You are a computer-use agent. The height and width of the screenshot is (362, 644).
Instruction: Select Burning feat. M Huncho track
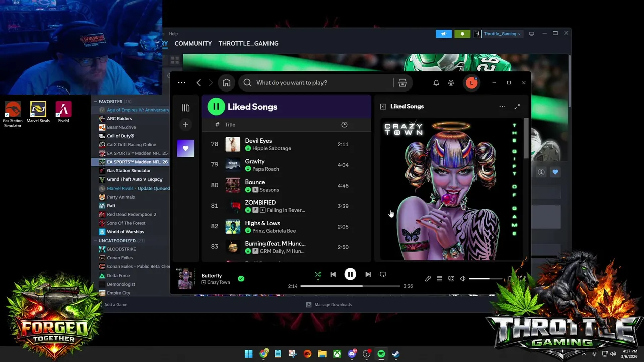coord(286,247)
